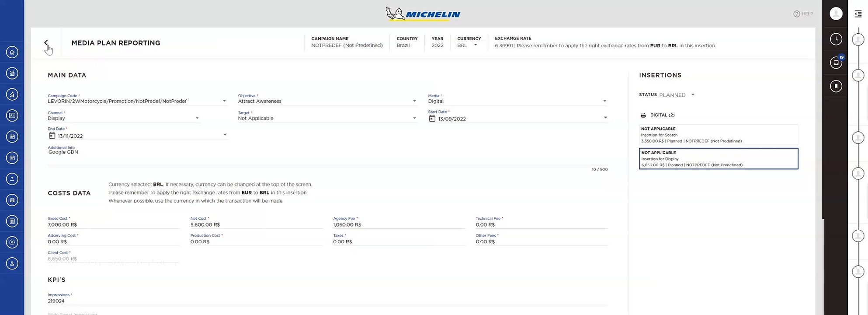Screen dimensions: 868x315
Task: Open the settings gear icon in sidebar
Action: pyautogui.click(x=12, y=242)
